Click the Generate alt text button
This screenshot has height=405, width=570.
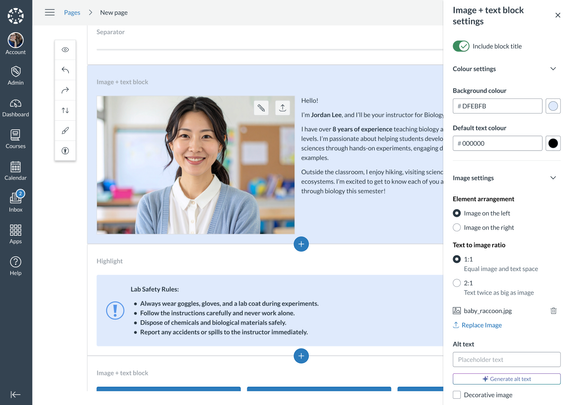[x=506, y=379]
